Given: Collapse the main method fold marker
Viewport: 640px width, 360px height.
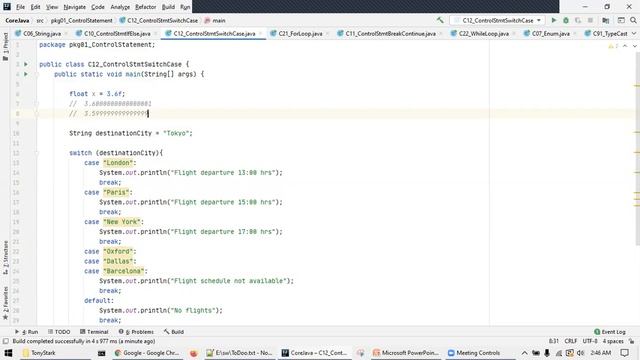Looking at the screenshot, I should point(36,74).
